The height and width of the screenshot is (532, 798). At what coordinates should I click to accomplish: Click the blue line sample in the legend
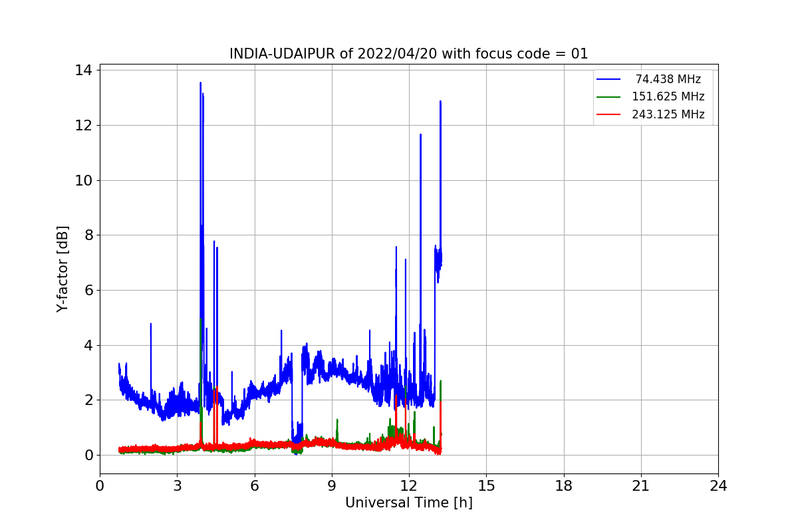click(608, 79)
